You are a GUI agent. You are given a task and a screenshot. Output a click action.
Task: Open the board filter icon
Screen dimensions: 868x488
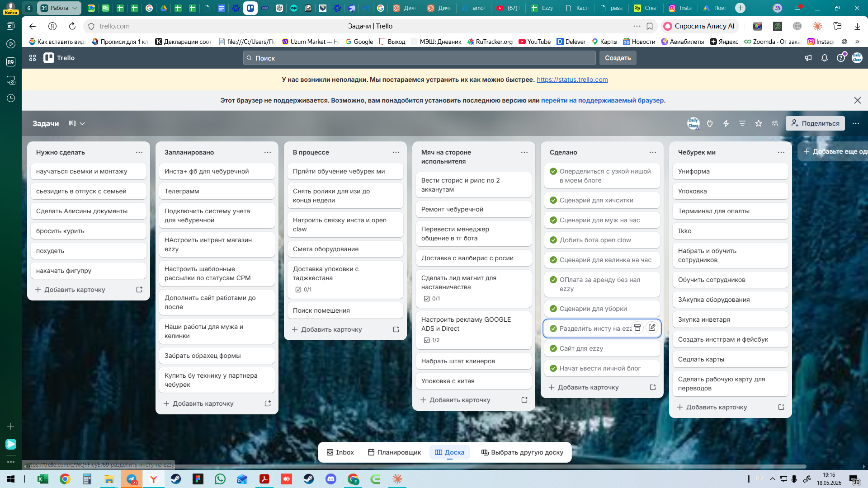[742, 123]
